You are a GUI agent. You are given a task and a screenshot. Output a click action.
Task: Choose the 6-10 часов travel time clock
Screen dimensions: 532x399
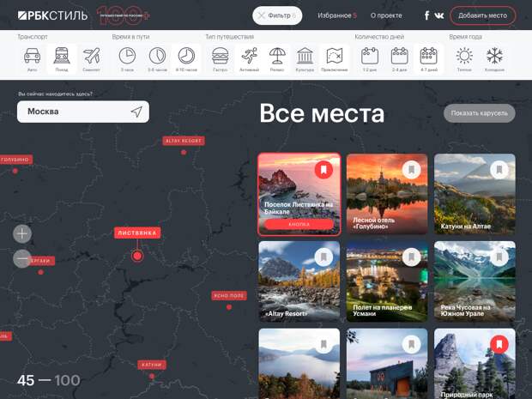pos(186,59)
